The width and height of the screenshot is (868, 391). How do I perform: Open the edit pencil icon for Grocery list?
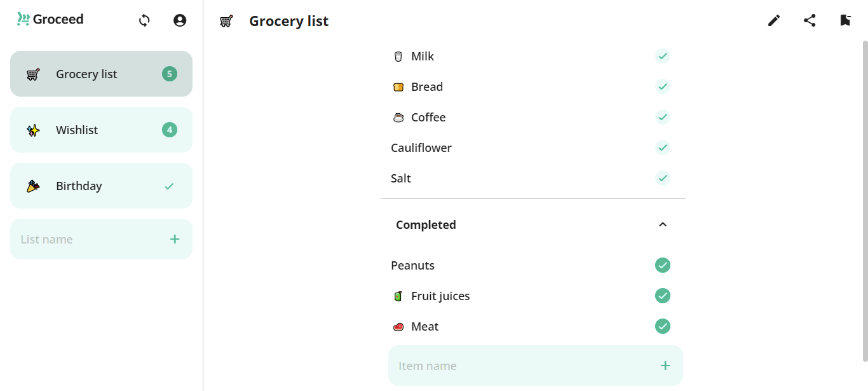[774, 20]
